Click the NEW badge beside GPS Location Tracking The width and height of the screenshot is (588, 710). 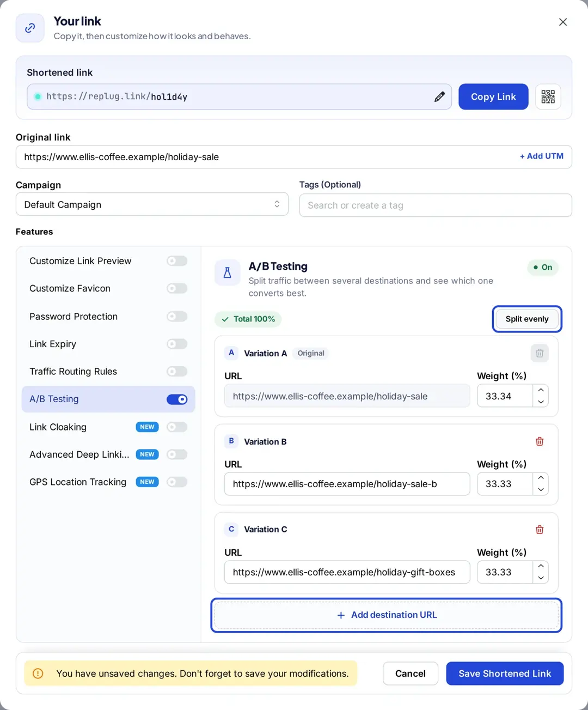click(147, 482)
